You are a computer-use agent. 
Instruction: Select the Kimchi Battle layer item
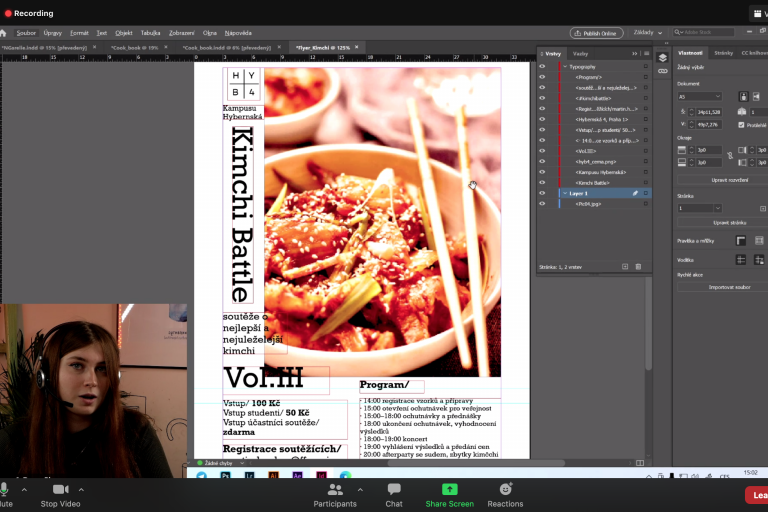(x=594, y=183)
